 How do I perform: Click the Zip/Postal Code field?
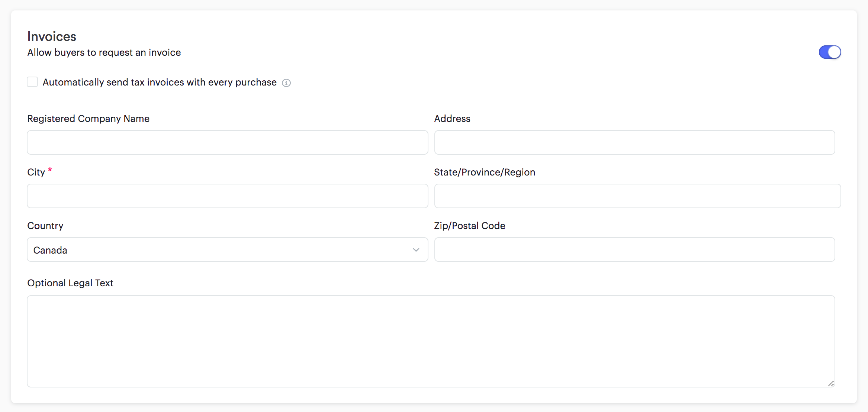pyautogui.click(x=634, y=250)
